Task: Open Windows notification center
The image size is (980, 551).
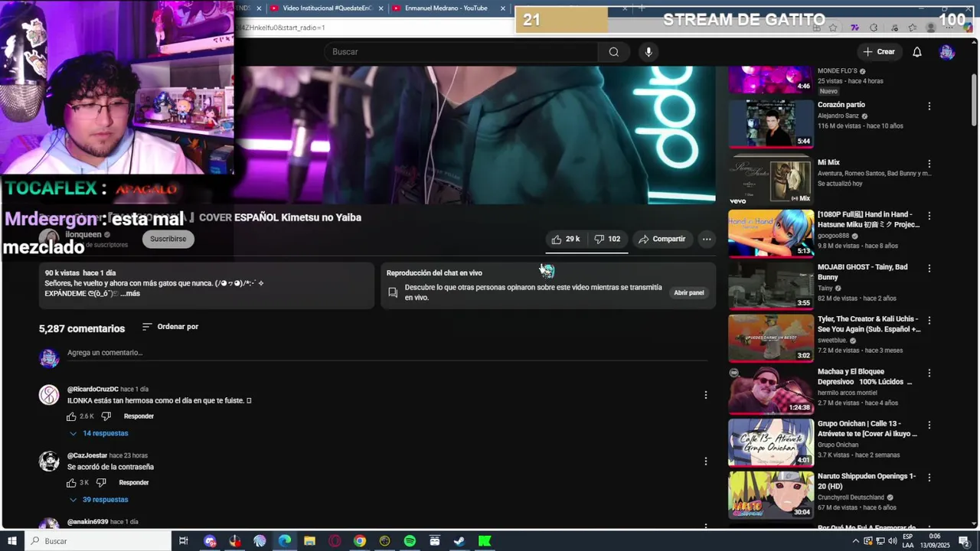Action: [965, 541]
